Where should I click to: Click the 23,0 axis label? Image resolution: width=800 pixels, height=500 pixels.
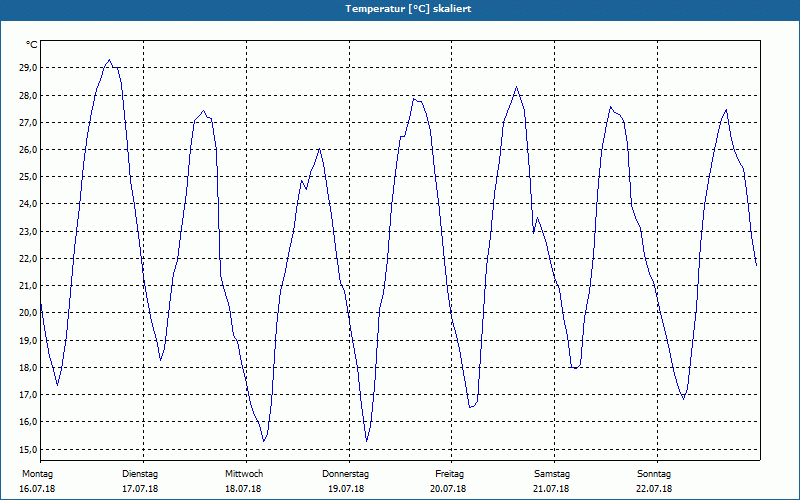click(27, 232)
